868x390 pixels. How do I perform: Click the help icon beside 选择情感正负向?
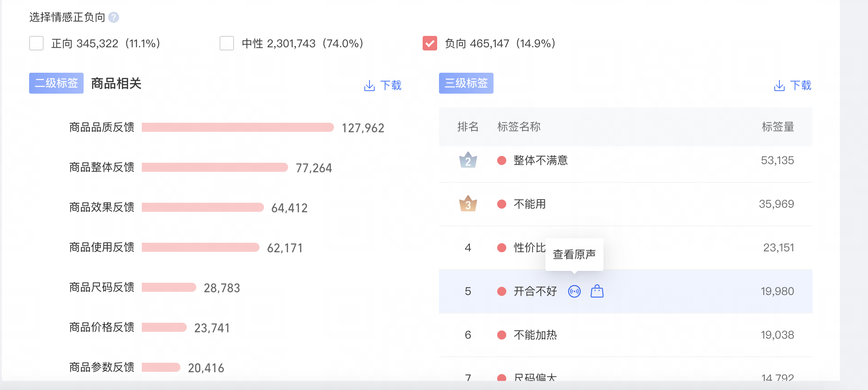[x=114, y=17]
